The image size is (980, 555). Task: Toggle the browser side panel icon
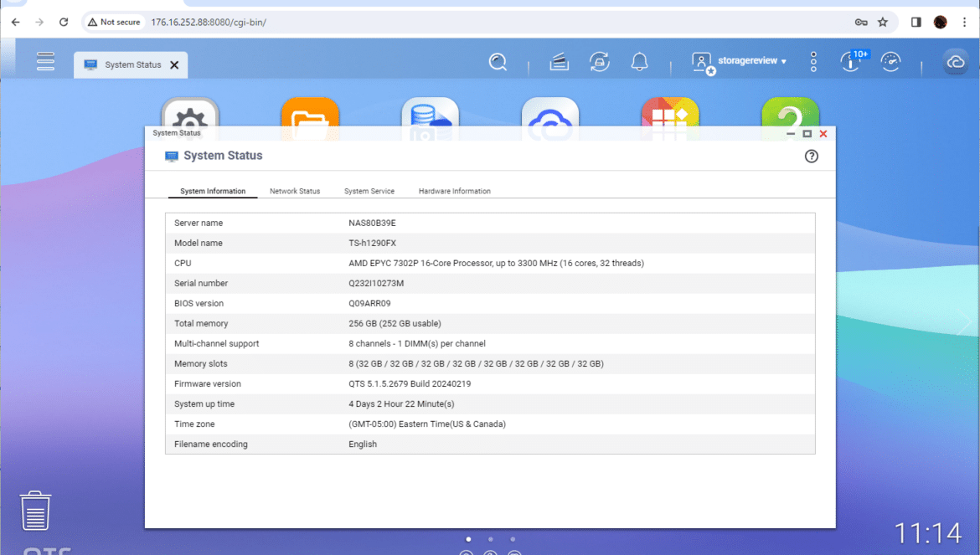coord(916,23)
